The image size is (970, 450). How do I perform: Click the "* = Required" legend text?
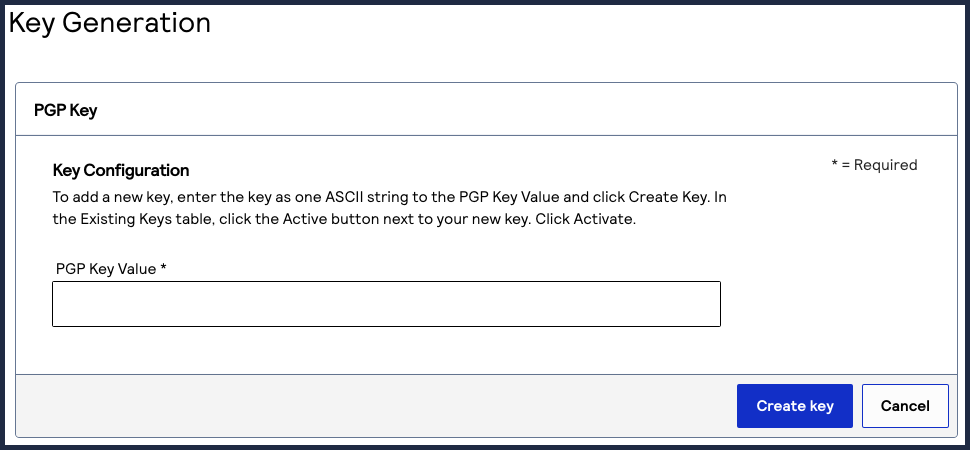(874, 165)
